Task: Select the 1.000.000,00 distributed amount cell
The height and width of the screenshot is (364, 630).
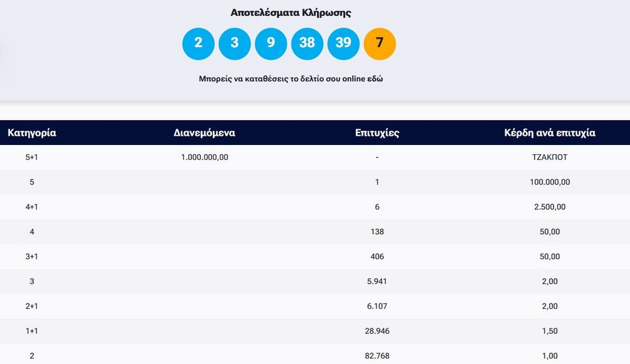Action: [x=204, y=157]
